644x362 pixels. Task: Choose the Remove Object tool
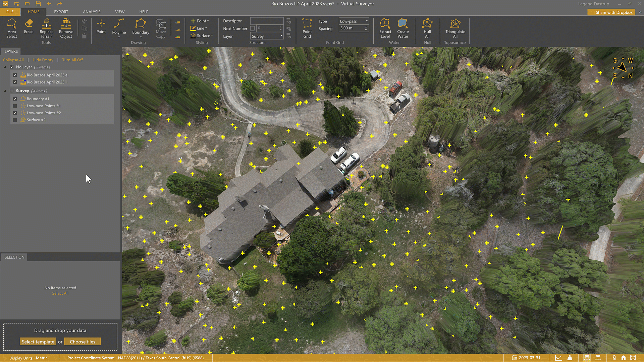pos(66,28)
